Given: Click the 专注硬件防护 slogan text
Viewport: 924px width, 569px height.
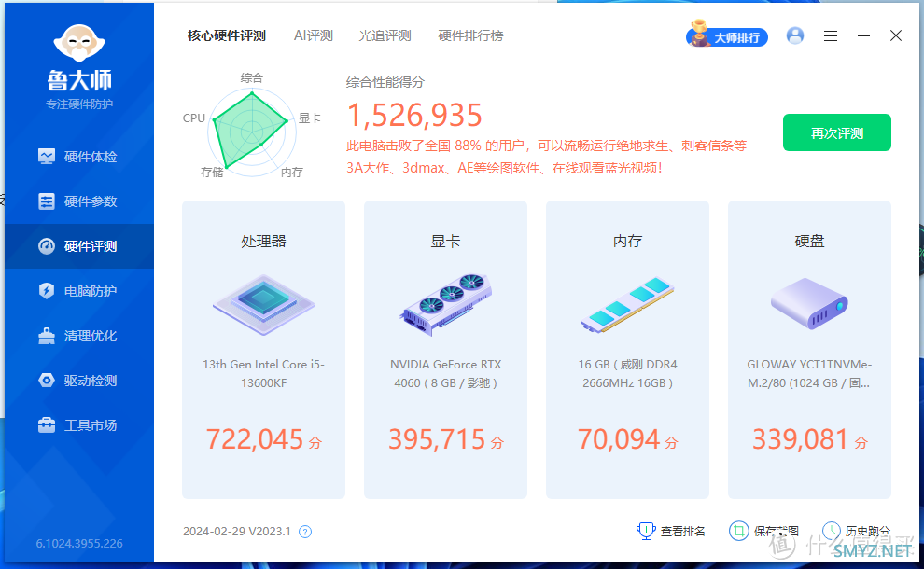Looking at the screenshot, I should tap(79, 104).
